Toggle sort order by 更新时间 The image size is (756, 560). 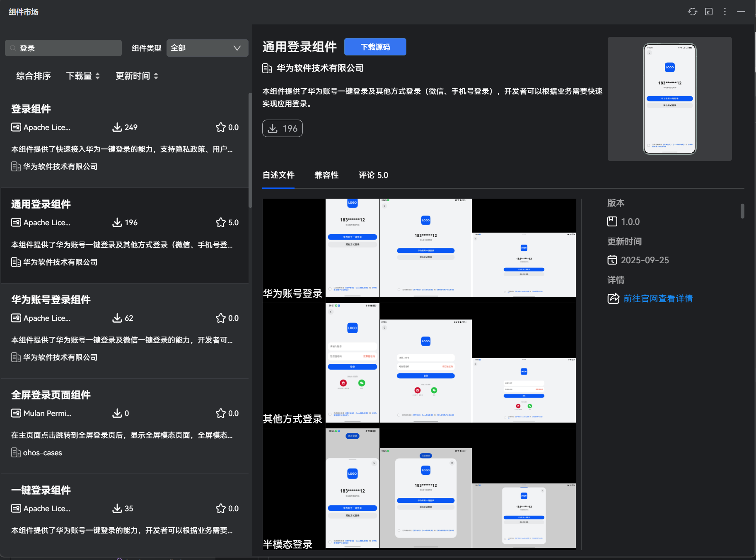137,76
